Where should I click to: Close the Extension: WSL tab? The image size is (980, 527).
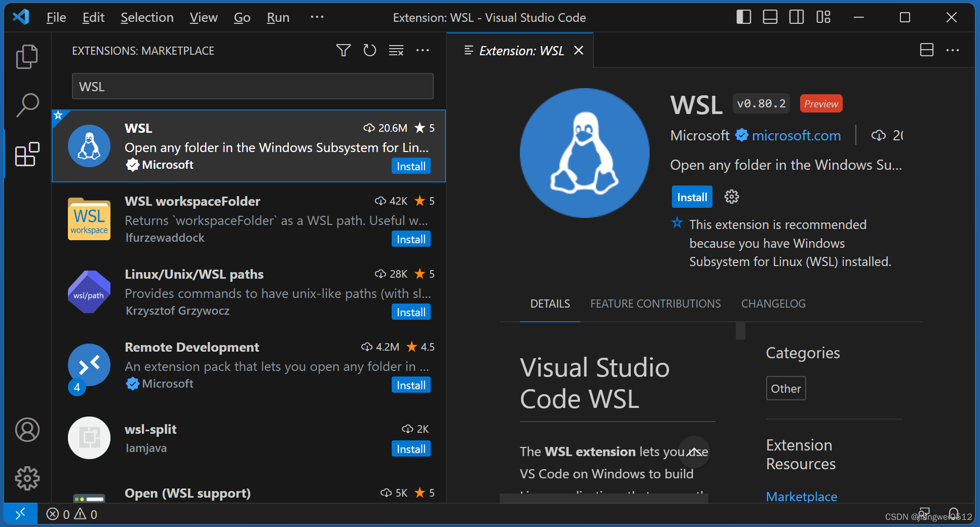click(579, 50)
